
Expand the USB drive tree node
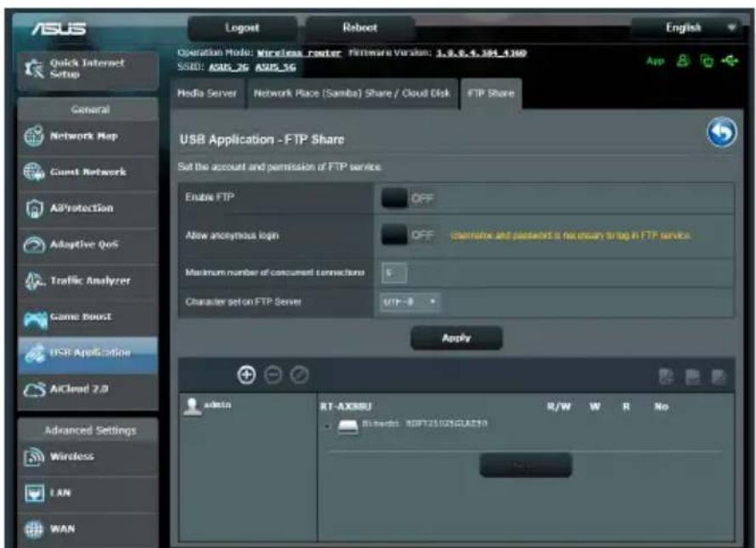[x=327, y=427]
